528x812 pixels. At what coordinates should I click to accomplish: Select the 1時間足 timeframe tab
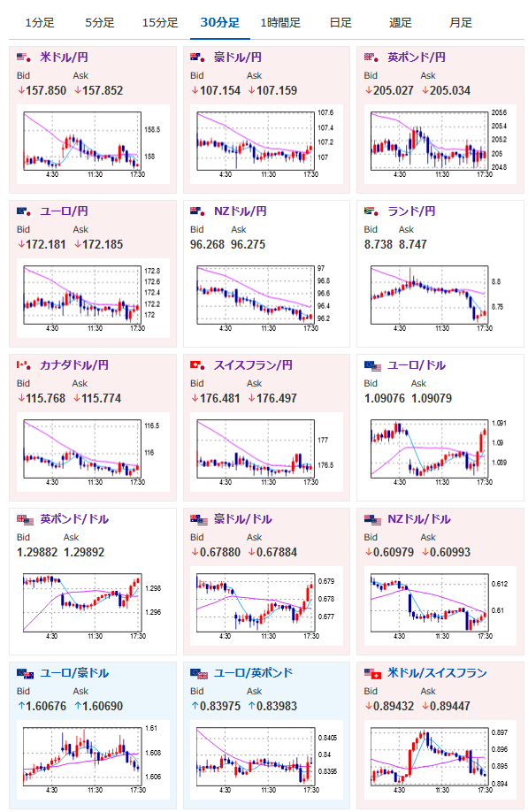pos(280,23)
